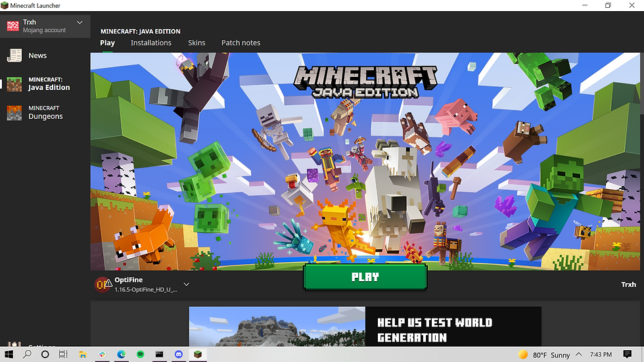Image resolution: width=644 pixels, height=362 pixels.
Task: Open the Patch notes tab
Action: tap(241, 43)
